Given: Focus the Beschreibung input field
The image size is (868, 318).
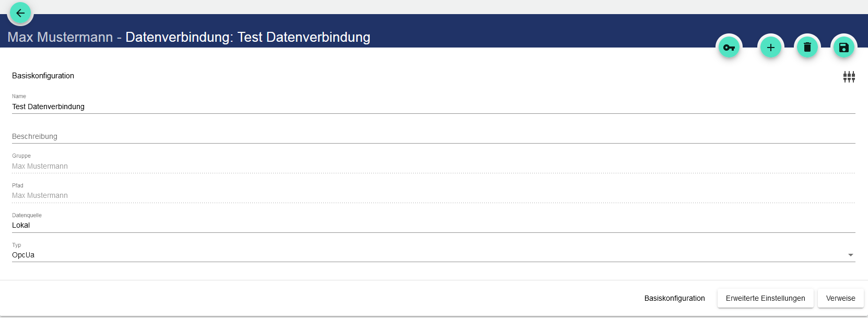Looking at the screenshot, I should (x=209, y=136).
